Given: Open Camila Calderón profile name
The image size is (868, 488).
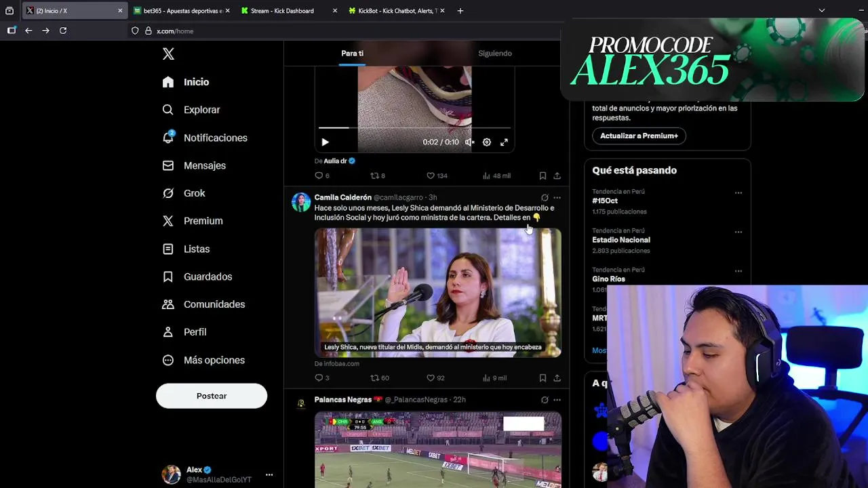Looking at the screenshot, I should click(343, 197).
